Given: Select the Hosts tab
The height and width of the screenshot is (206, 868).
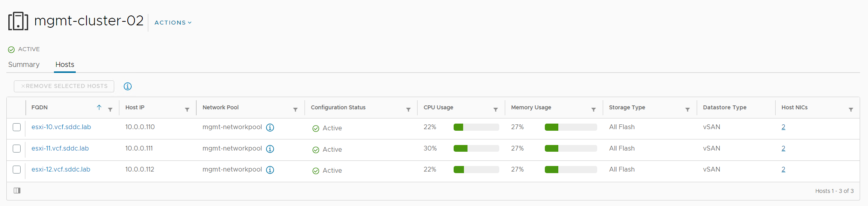Looking at the screenshot, I should 65,65.
